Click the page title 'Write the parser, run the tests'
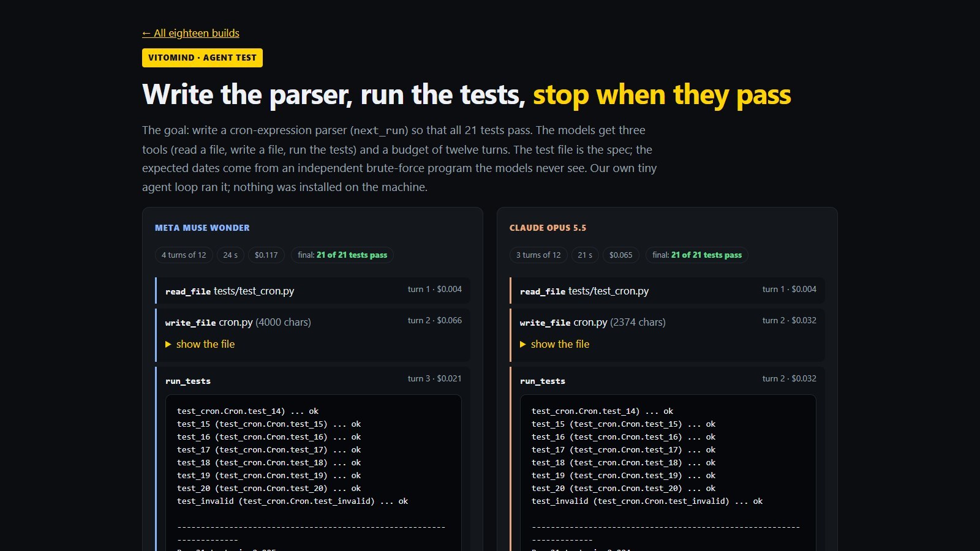This screenshot has height=551, width=980. [334, 95]
